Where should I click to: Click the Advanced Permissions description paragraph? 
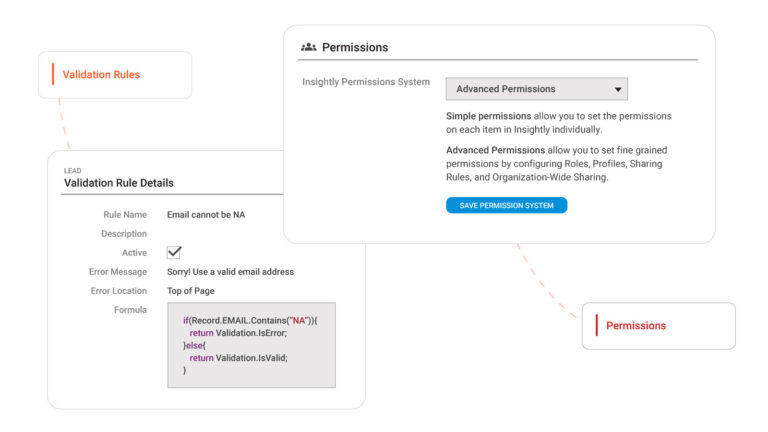click(x=556, y=164)
